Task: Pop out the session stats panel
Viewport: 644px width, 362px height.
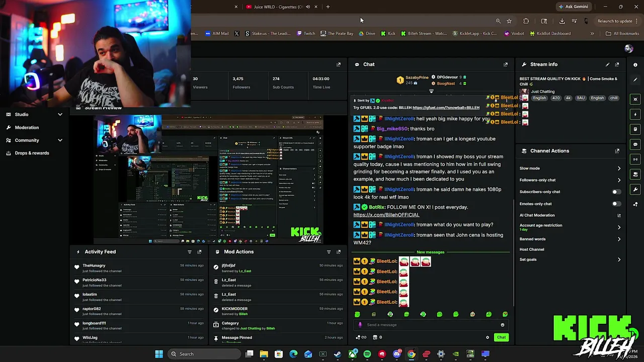Action: tap(339, 64)
